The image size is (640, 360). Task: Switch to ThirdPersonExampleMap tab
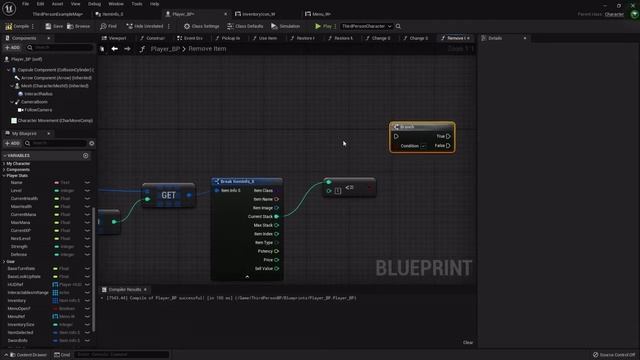click(x=57, y=14)
